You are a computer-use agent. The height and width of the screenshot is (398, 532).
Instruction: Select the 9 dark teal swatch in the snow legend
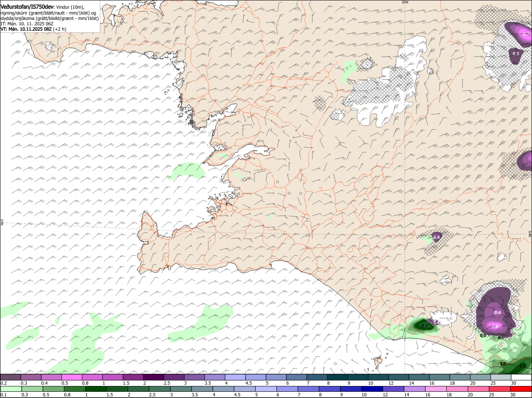tap(358, 377)
